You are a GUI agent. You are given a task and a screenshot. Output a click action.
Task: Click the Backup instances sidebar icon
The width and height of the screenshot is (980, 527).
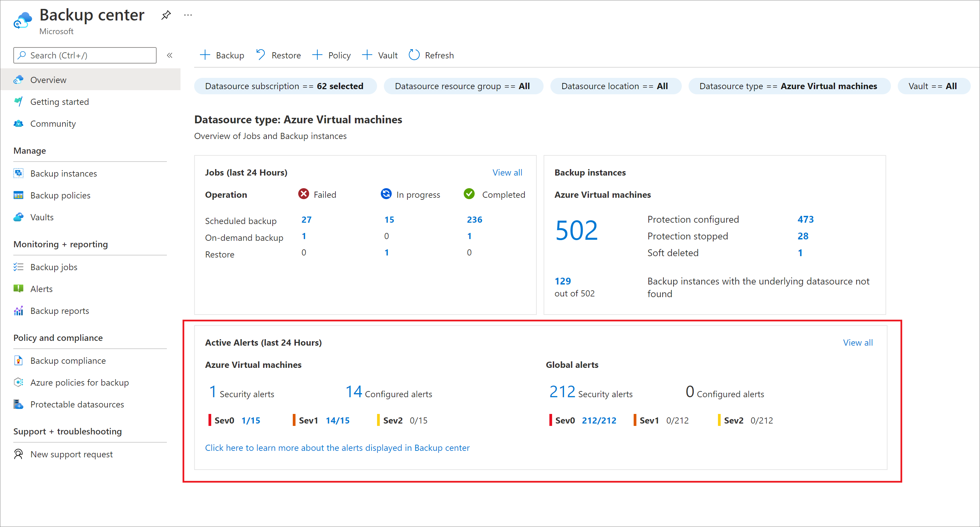click(19, 173)
